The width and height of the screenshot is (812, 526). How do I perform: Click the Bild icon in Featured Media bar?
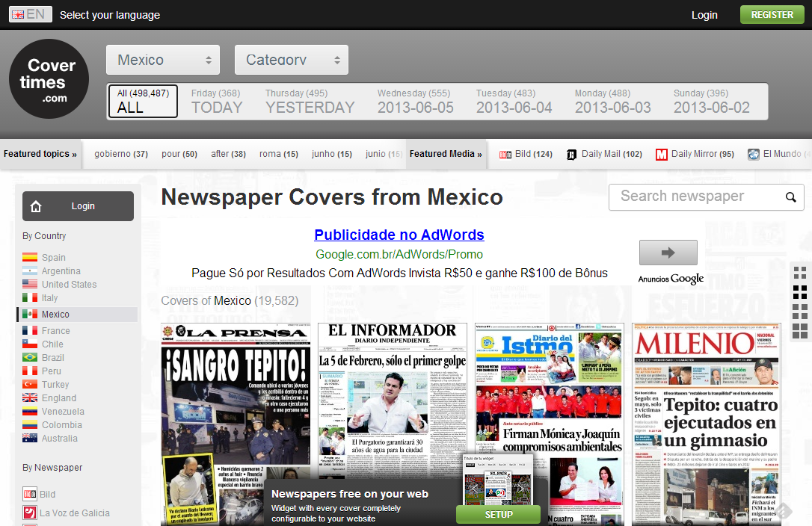point(505,154)
